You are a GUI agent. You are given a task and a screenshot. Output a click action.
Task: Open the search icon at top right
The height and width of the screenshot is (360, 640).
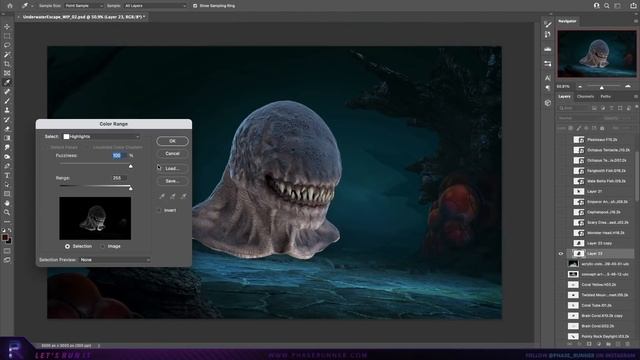[x=607, y=6]
